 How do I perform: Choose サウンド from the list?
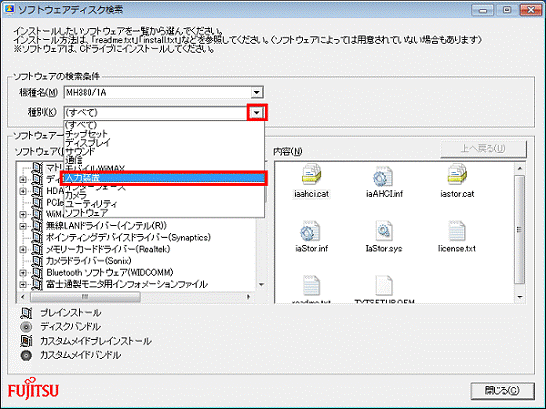point(164,151)
